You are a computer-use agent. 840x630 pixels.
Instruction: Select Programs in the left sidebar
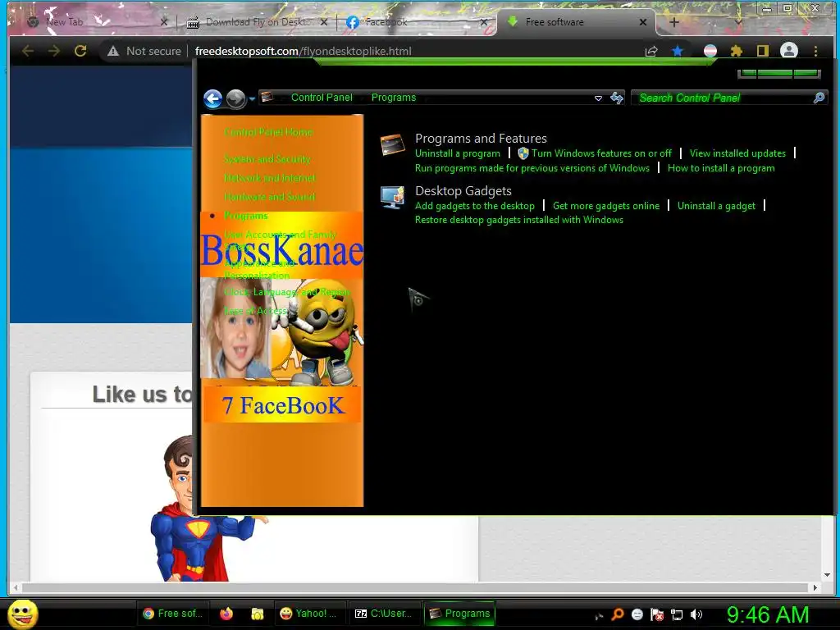[x=246, y=216]
